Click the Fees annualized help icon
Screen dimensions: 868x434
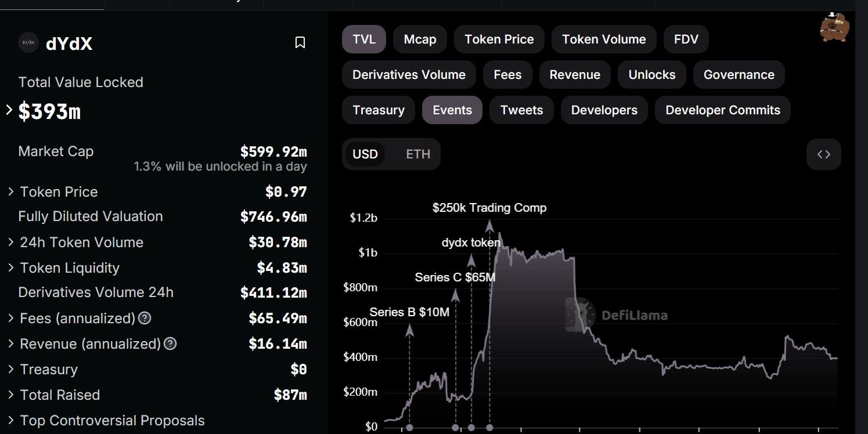pos(145,318)
